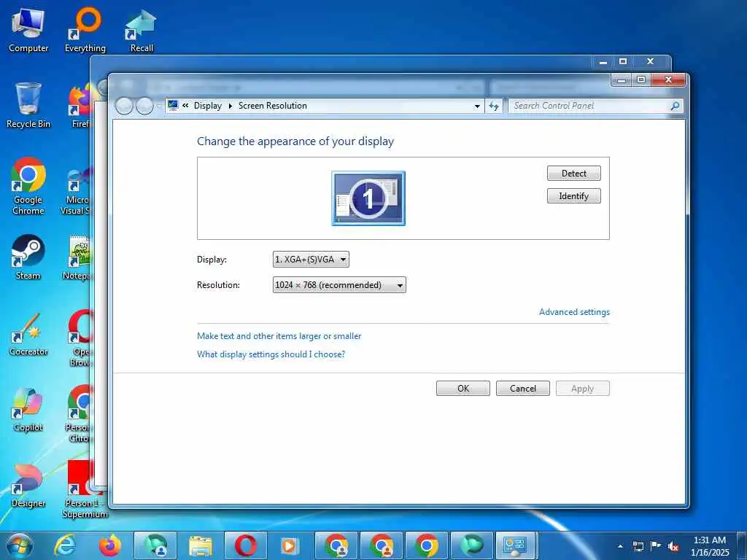Go forward with the navigation forward button

pos(144,106)
